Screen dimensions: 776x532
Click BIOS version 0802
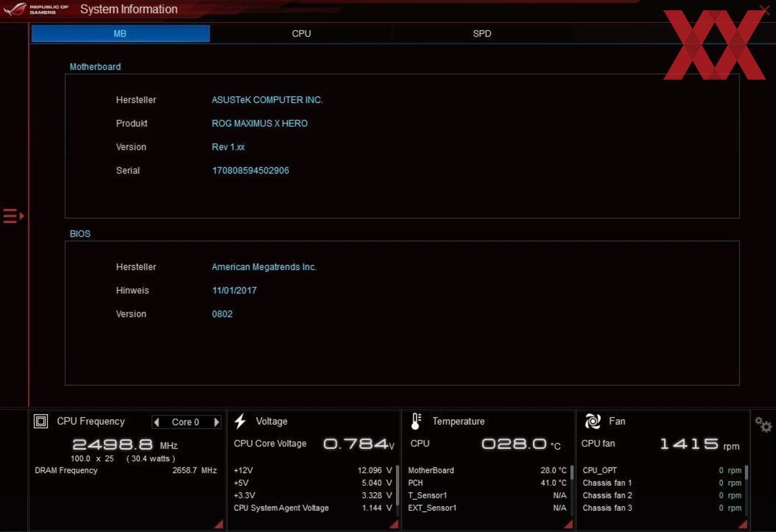tap(222, 314)
